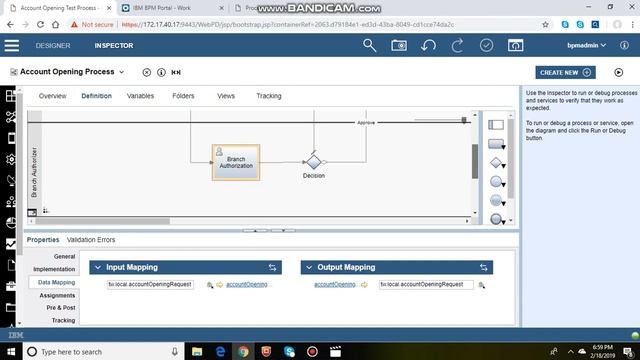The image size is (640, 360).
Task: Open the Definition tab
Action: [x=96, y=96]
